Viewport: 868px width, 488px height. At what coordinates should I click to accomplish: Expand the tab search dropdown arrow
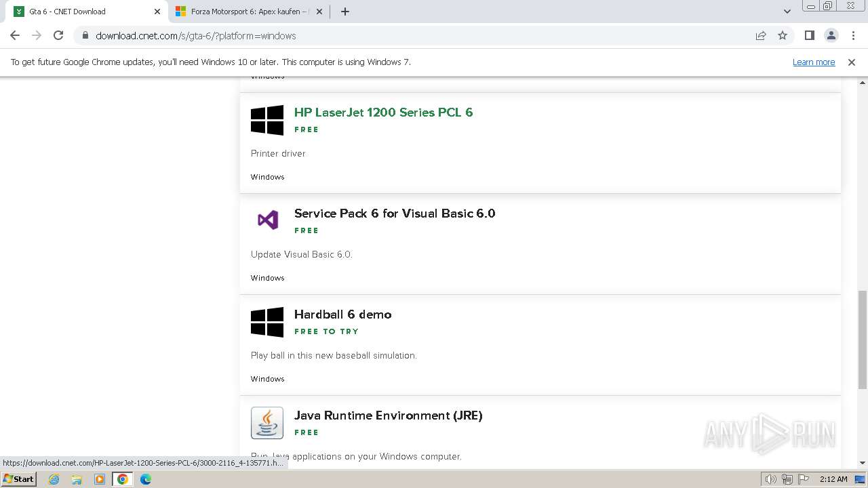[x=787, y=12]
